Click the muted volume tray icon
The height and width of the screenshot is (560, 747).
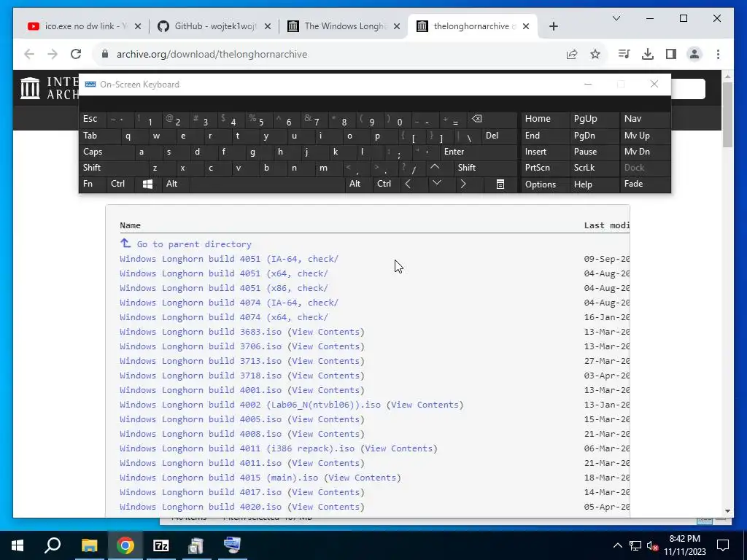click(x=653, y=545)
